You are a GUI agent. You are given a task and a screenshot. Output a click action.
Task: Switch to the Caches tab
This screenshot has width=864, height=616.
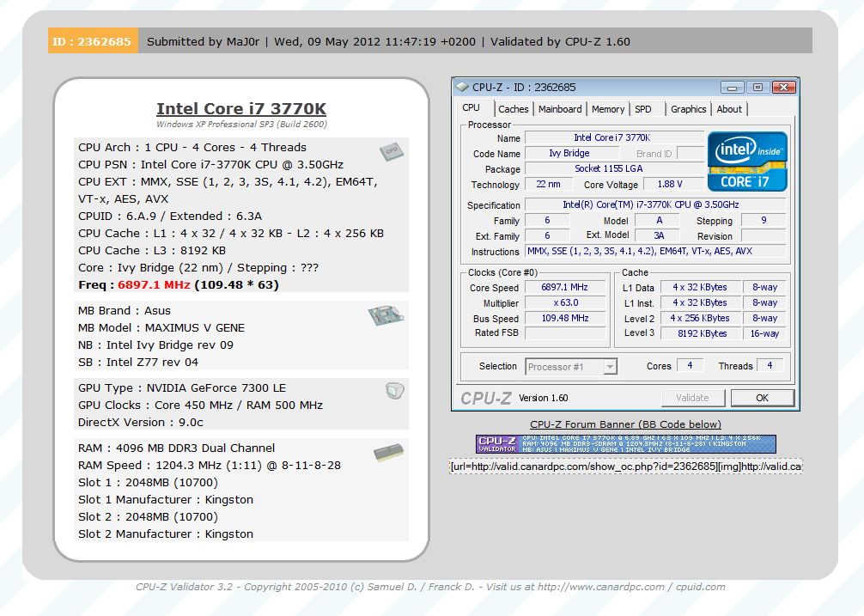pos(514,109)
